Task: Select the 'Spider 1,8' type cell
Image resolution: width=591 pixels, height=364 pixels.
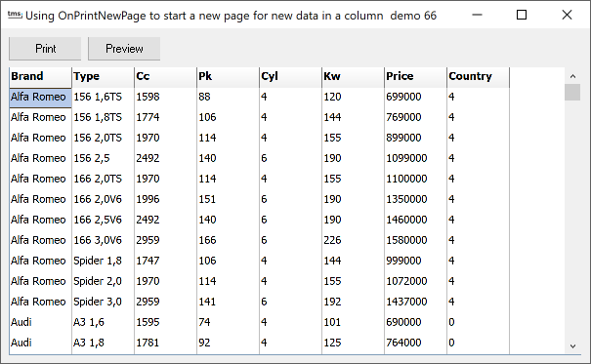Action: click(x=103, y=261)
